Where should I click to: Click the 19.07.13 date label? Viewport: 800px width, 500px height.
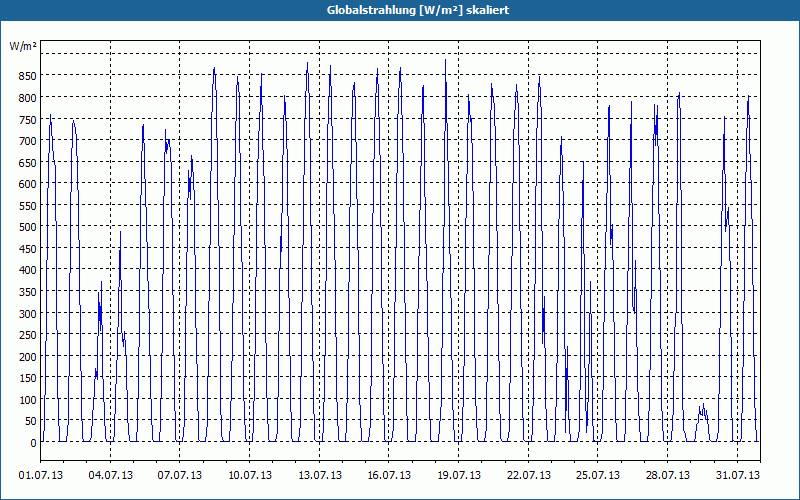pyautogui.click(x=459, y=476)
